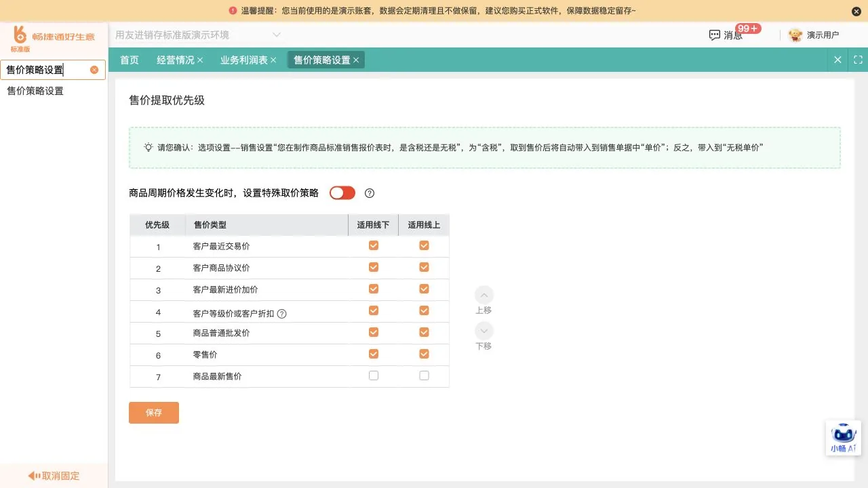This screenshot has height=488, width=868.
Task: Uncheck 适用线上 for 客户等级价或客户折扣
Action: (x=424, y=310)
